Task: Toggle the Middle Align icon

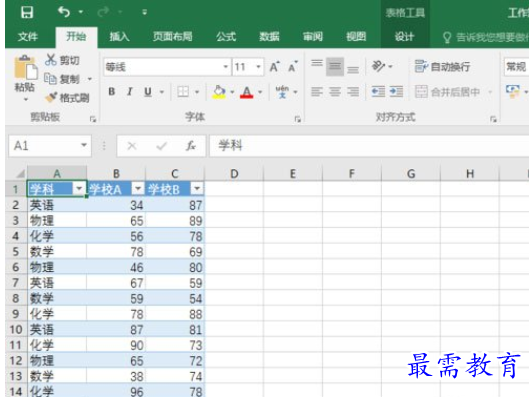Action: [x=335, y=66]
